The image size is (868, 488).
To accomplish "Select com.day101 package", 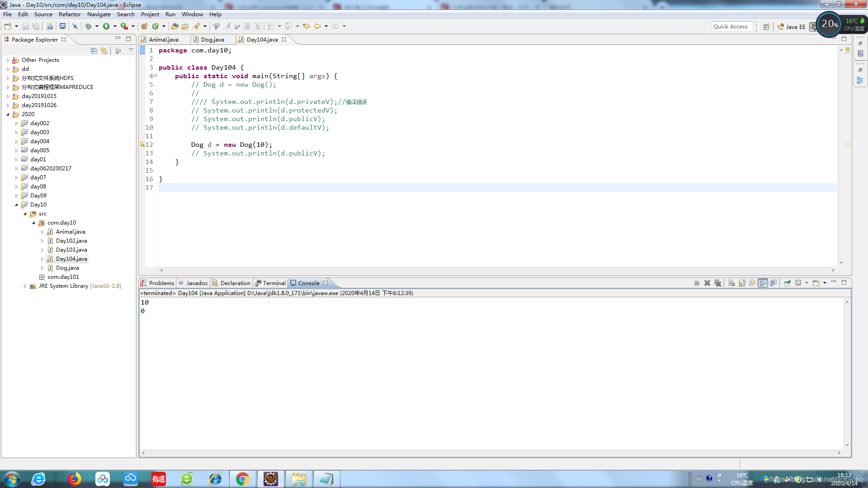I will point(63,277).
